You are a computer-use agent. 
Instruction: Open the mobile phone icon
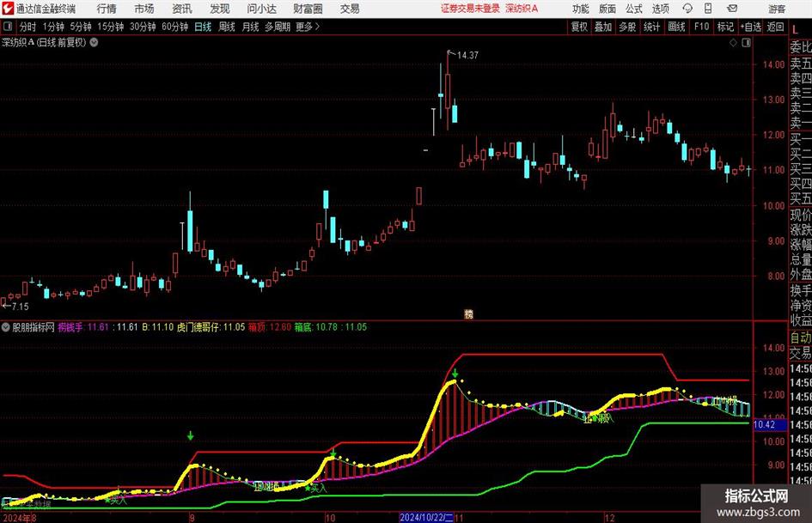(708, 9)
